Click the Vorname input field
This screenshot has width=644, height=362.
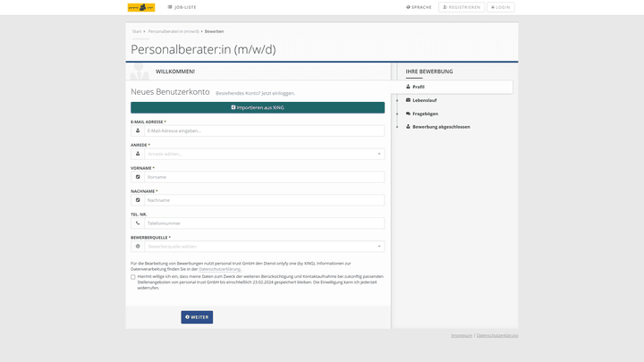[265, 177]
